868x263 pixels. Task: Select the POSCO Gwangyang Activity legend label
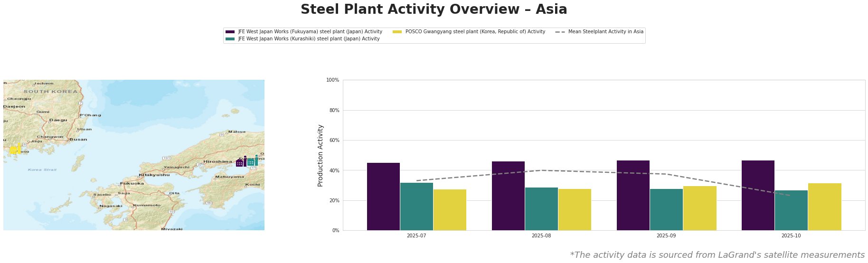pyautogui.click(x=475, y=32)
